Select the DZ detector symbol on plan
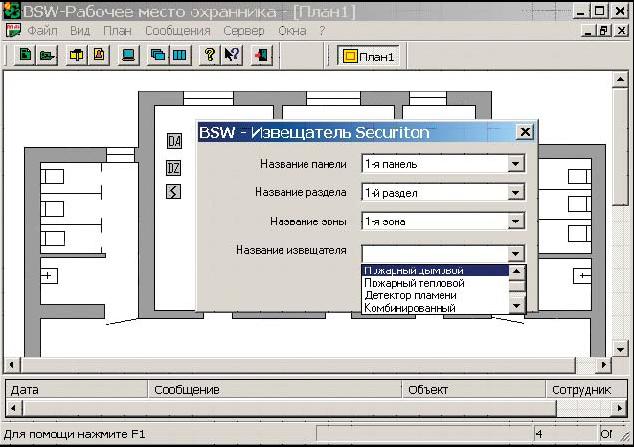Screen dimensions: 634x447 coord(173,168)
